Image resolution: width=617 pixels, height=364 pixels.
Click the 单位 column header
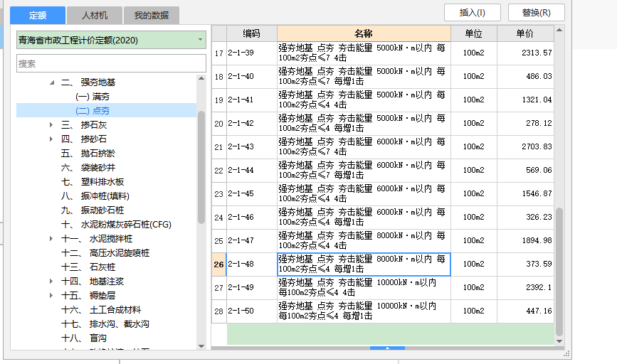tap(474, 33)
